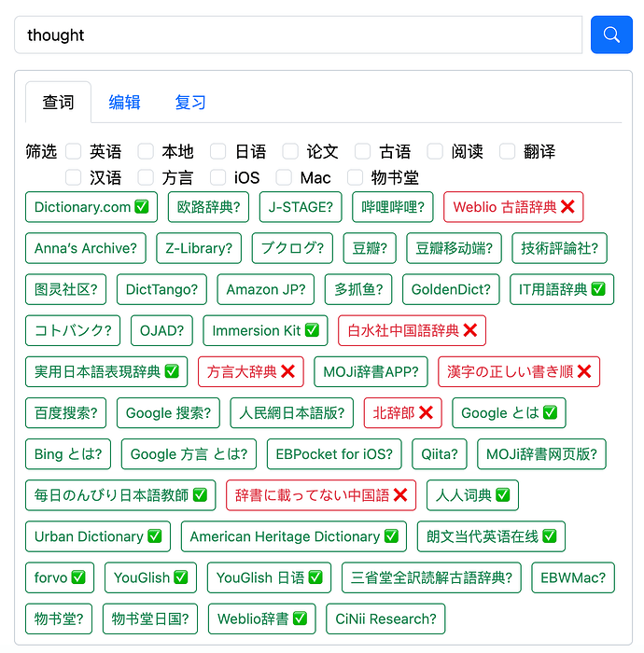Open the CiNii Research button
Viewport: 644px width, 653px height.
pyautogui.click(x=385, y=618)
